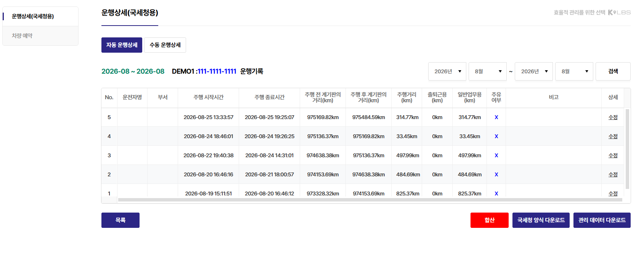Click the 일반업무용 (km) column header
The width and height of the screenshot is (644, 258).
(x=470, y=97)
